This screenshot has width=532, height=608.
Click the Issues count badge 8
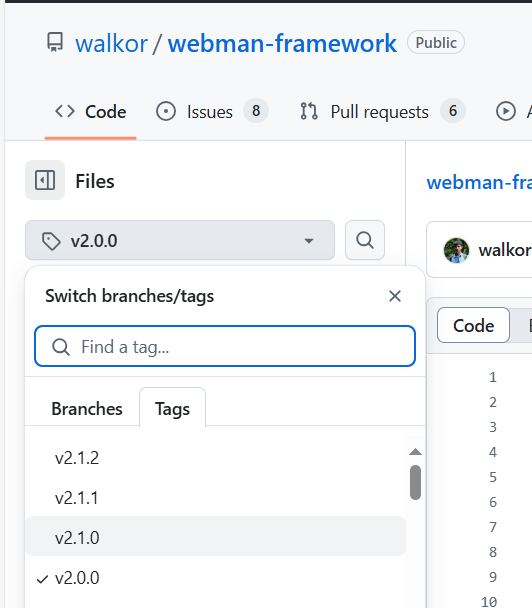[256, 111]
